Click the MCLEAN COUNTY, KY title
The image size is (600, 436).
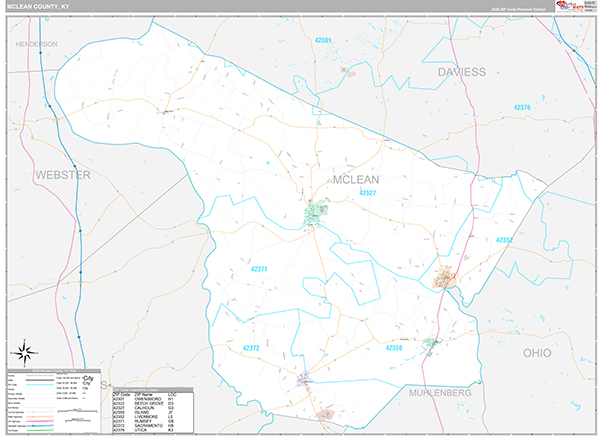39,7
